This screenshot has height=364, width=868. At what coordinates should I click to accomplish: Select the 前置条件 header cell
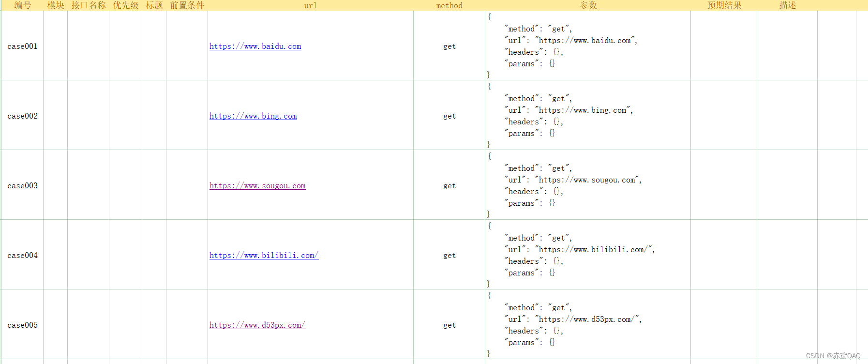point(187,5)
